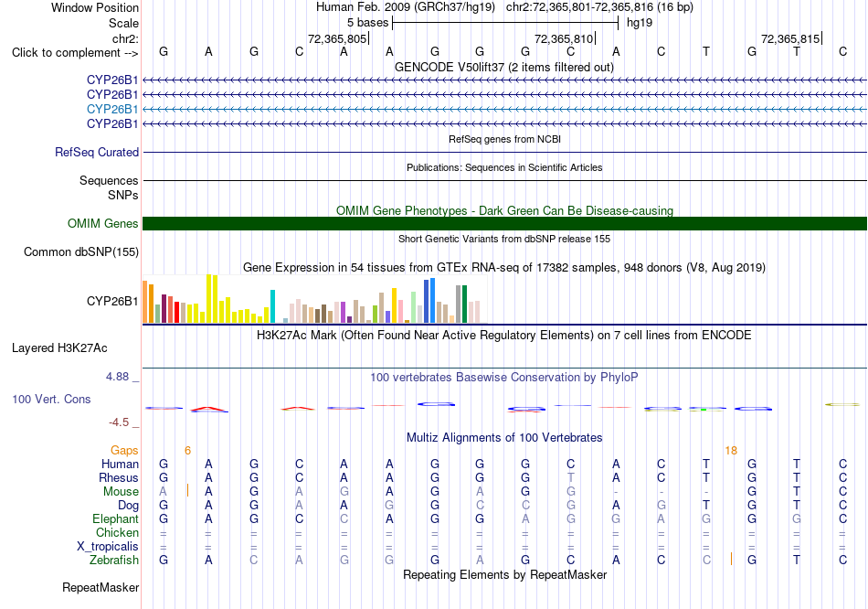The image size is (868, 609).
Task: Open 'Repeating Elements by RepeatMasker' title
Action: coord(504,574)
